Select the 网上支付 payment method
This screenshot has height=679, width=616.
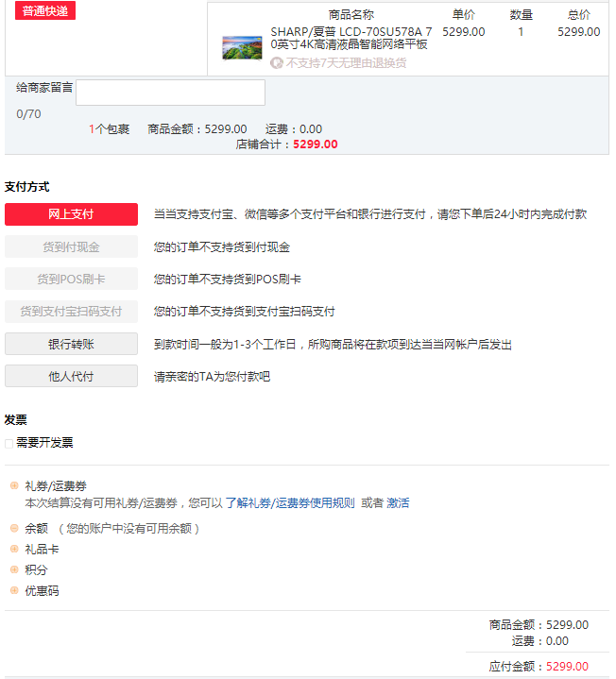[71, 214]
